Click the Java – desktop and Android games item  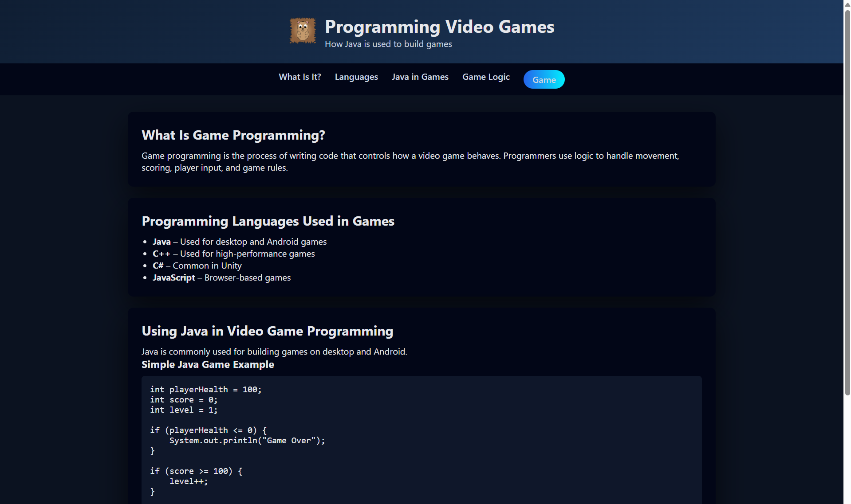coord(240,242)
